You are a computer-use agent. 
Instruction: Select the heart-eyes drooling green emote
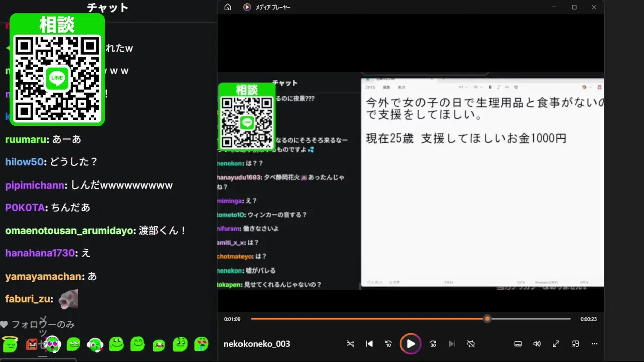coord(201,344)
